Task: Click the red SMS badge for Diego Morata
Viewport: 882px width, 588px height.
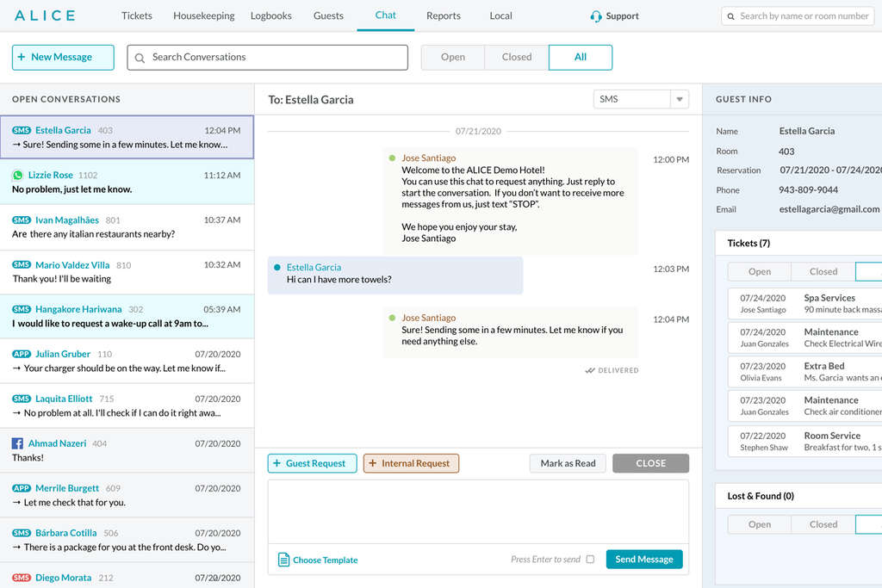Action: click(22, 578)
